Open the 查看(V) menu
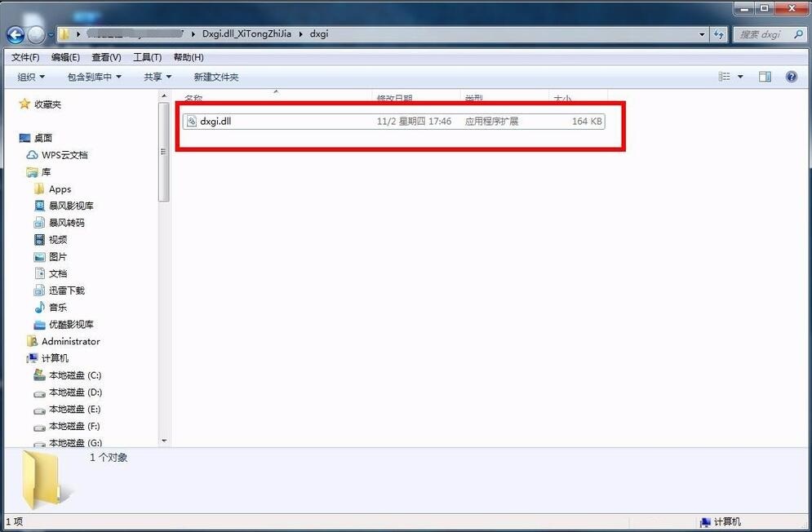 tap(106, 57)
